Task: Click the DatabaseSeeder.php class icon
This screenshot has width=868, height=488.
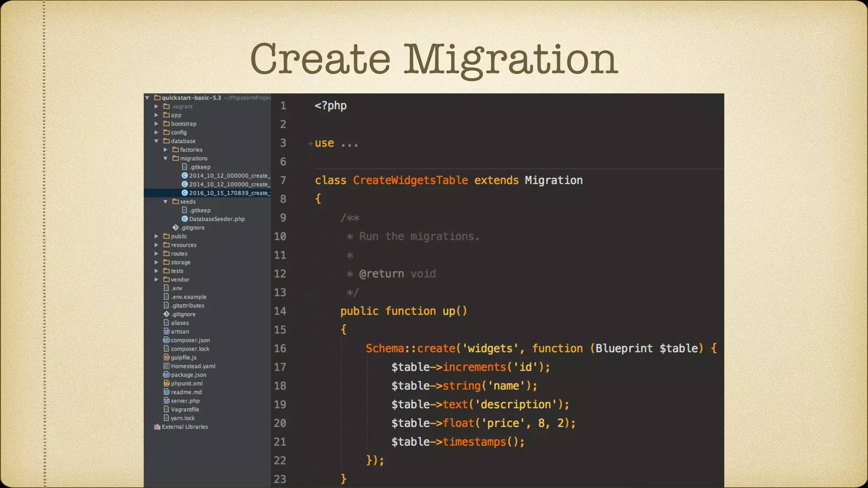Action: click(185, 219)
